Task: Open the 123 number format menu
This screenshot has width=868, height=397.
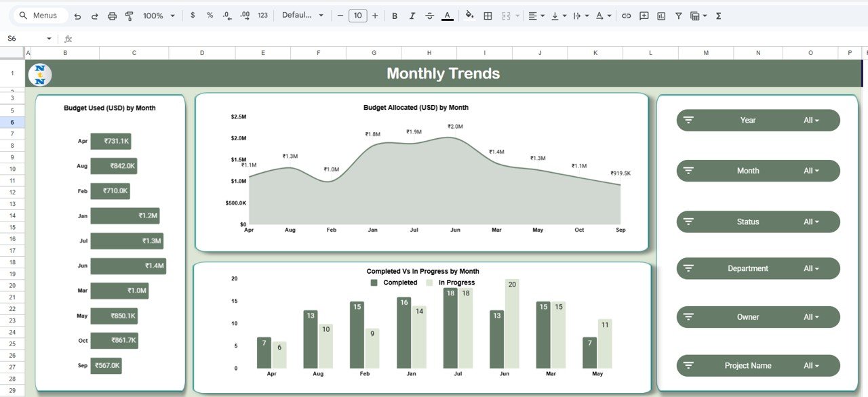Action: pyautogui.click(x=262, y=15)
